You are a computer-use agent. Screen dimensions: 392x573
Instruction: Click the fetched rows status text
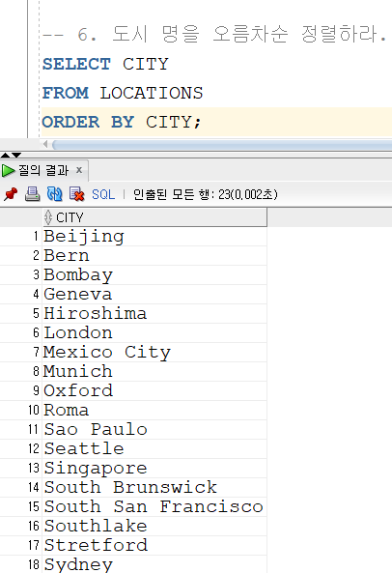[205, 194]
